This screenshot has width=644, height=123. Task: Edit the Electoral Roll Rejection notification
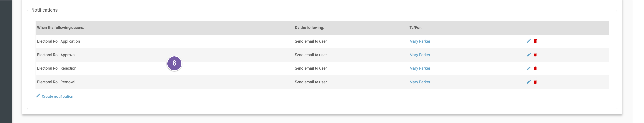coord(529,68)
